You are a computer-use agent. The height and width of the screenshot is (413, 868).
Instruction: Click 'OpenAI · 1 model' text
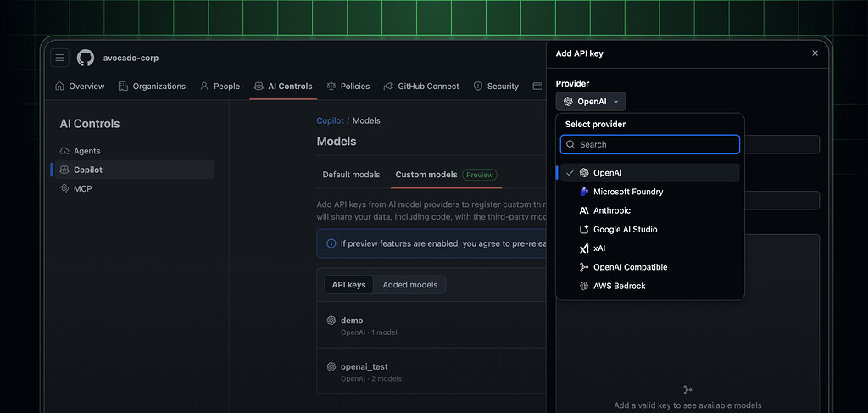[x=369, y=332]
